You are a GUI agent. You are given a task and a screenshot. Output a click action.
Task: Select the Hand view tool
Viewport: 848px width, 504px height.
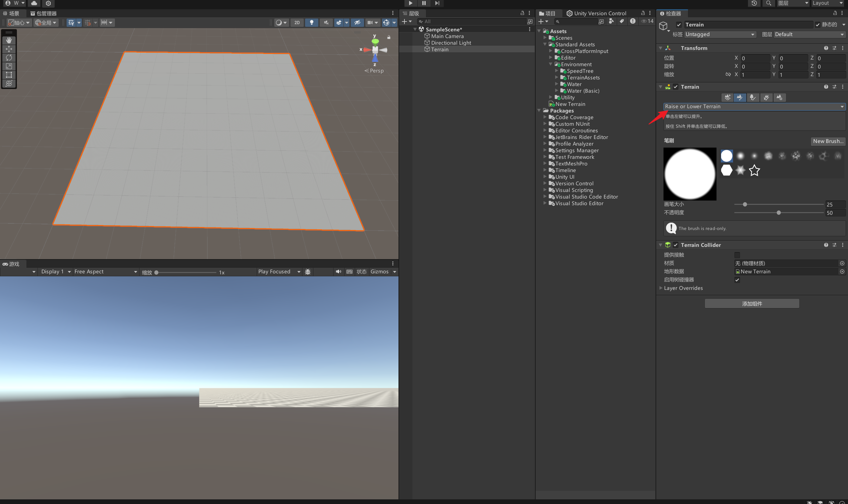tap(9, 40)
